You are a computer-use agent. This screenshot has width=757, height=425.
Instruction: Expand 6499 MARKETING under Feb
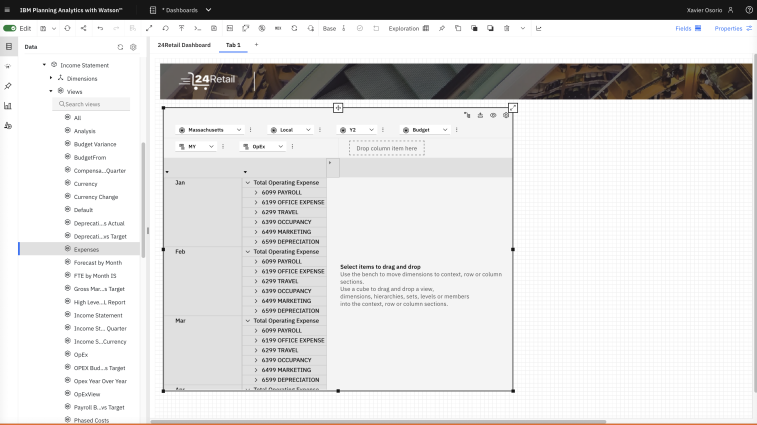pos(256,301)
